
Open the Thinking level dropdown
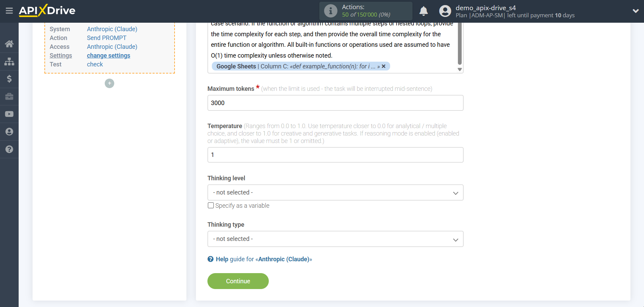[335, 192]
